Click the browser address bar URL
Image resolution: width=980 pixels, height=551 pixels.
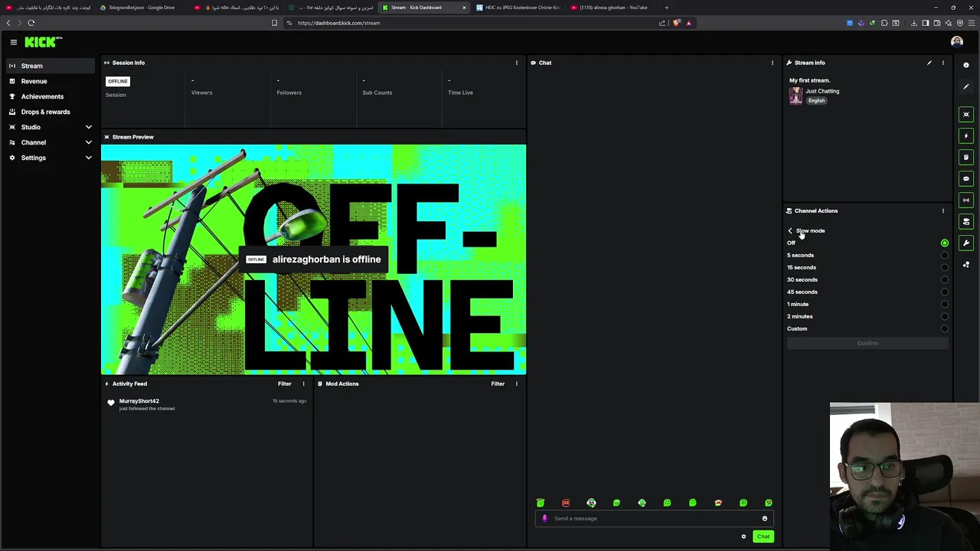pyautogui.click(x=338, y=23)
